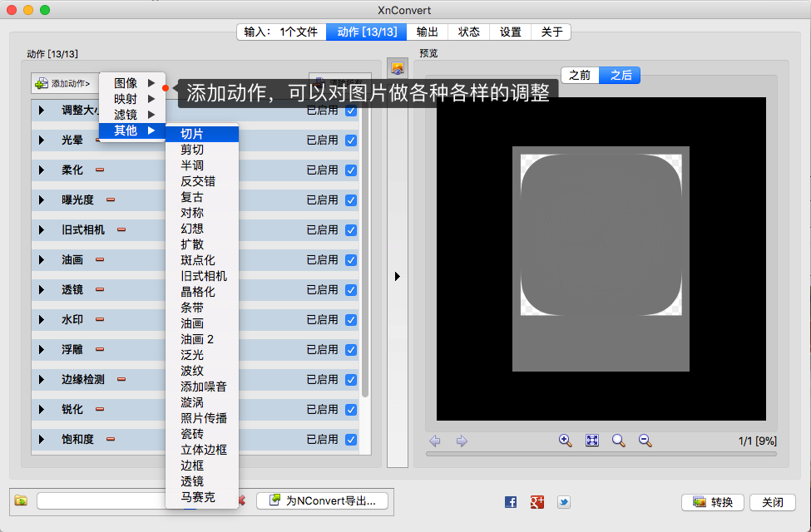Expand the 曝光度 action row
The height and width of the screenshot is (532, 811).
pyautogui.click(x=42, y=200)
